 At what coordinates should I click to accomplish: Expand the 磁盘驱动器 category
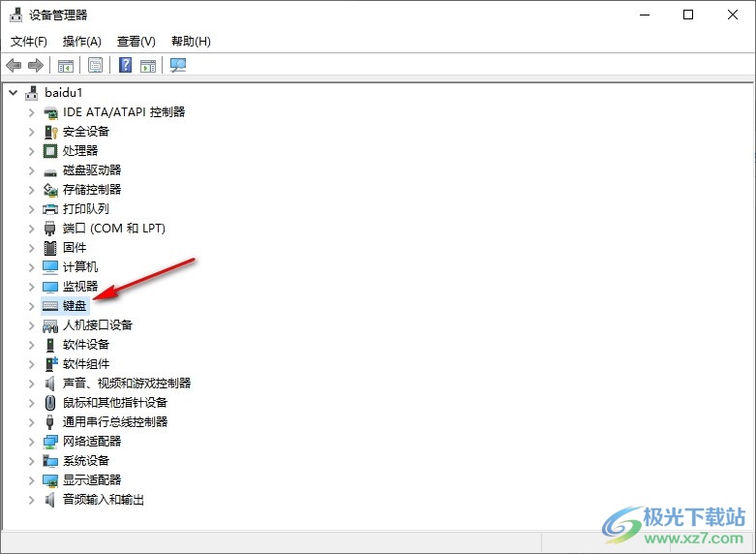point(31,170)
